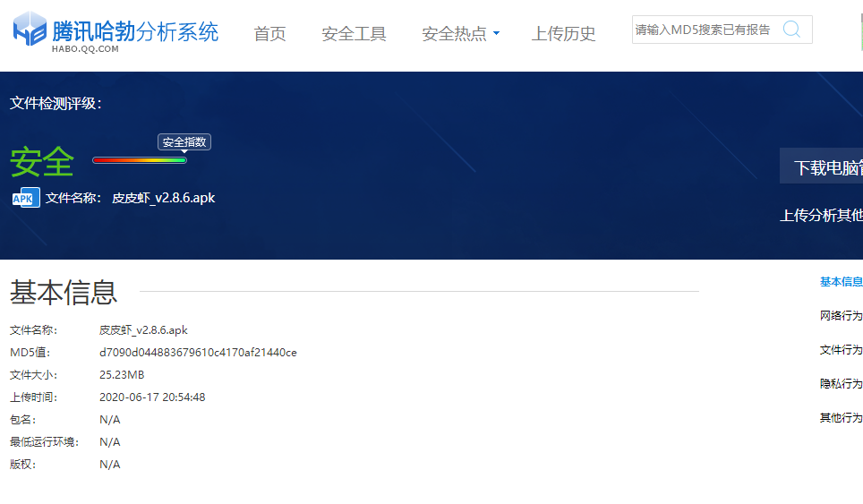The image size is (863, 504).
Task: Click the 安全指数 color gauge bar
Action: (140, 160)
